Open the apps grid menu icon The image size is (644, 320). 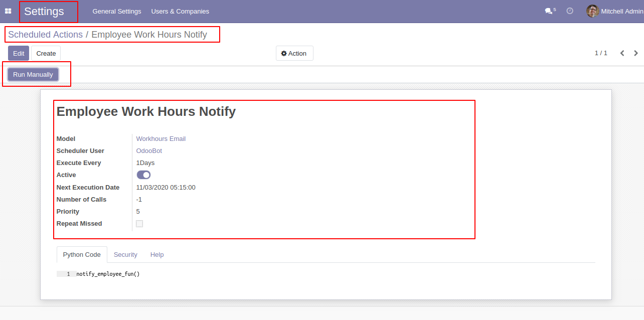tap(8, 11)
